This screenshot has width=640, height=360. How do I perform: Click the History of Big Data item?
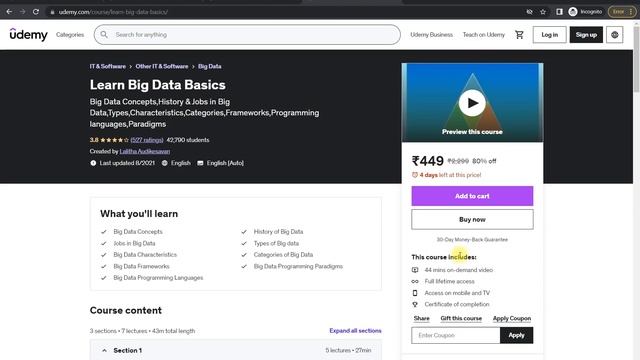(278, 231)
